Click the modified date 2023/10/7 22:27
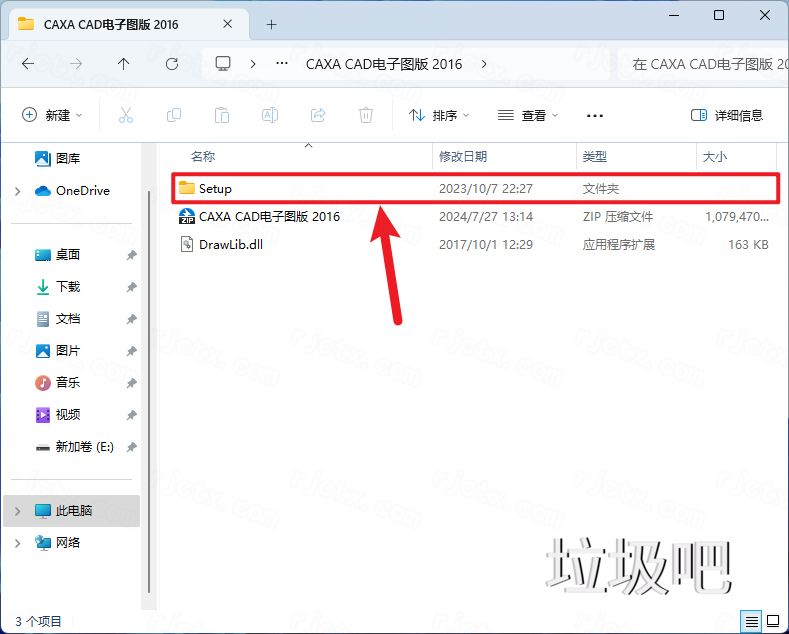 coord(486,189)
